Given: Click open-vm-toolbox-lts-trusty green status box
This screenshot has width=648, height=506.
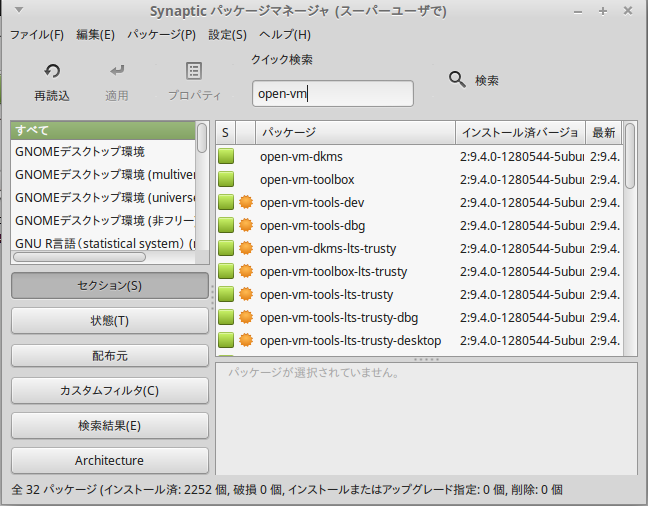Looking at the screenshot, I should 226,271.
